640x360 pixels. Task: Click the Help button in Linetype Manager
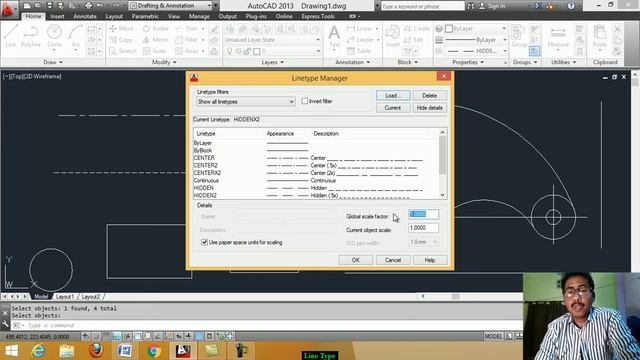pos(430,260)
